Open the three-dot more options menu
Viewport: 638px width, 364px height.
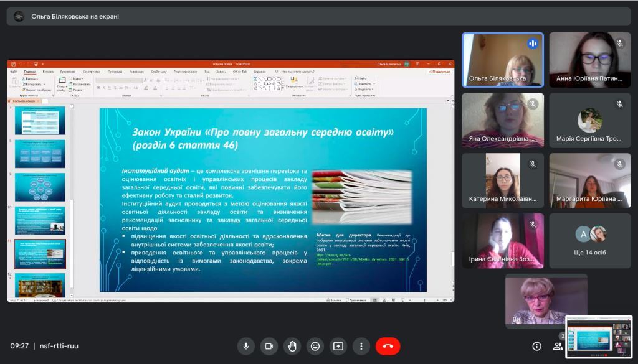click(x=361, y=346)
